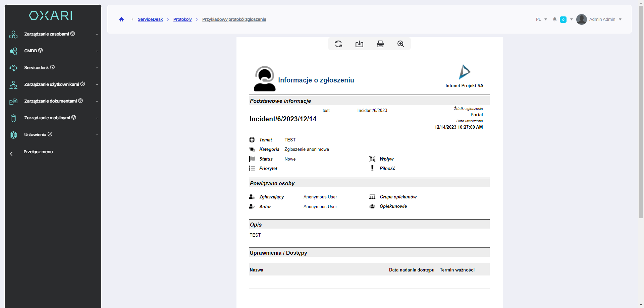
Task: Click the download report icon
Action: (x=359, y=44)
